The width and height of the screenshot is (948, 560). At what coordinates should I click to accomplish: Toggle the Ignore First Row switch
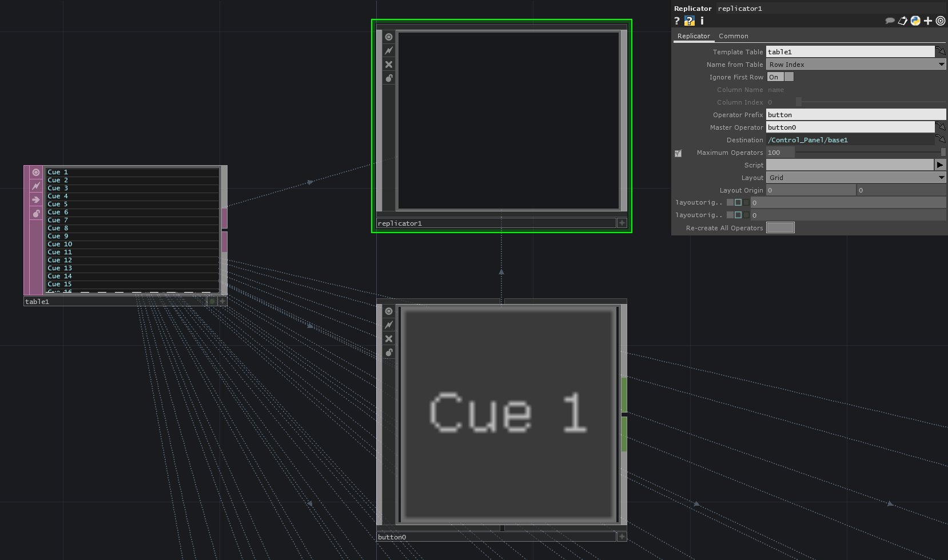780,77
